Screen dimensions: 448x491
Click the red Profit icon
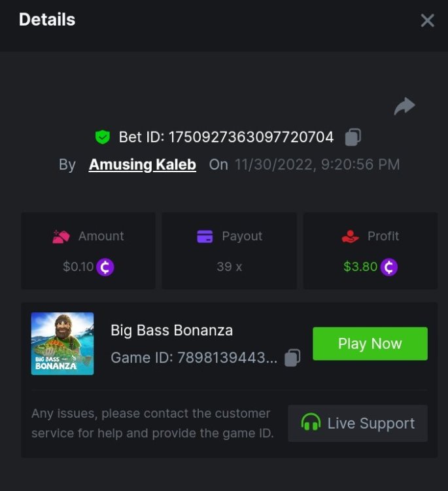click(351, 236)
